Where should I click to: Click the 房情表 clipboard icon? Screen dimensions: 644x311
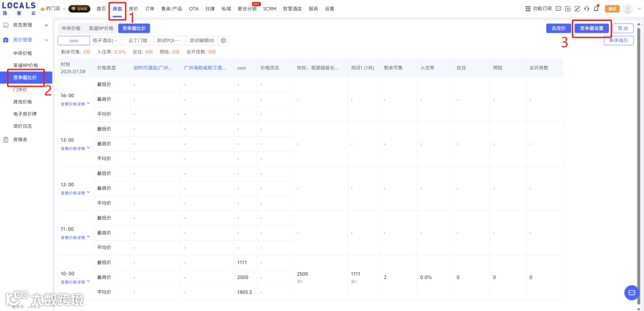(x=6, y=140)
